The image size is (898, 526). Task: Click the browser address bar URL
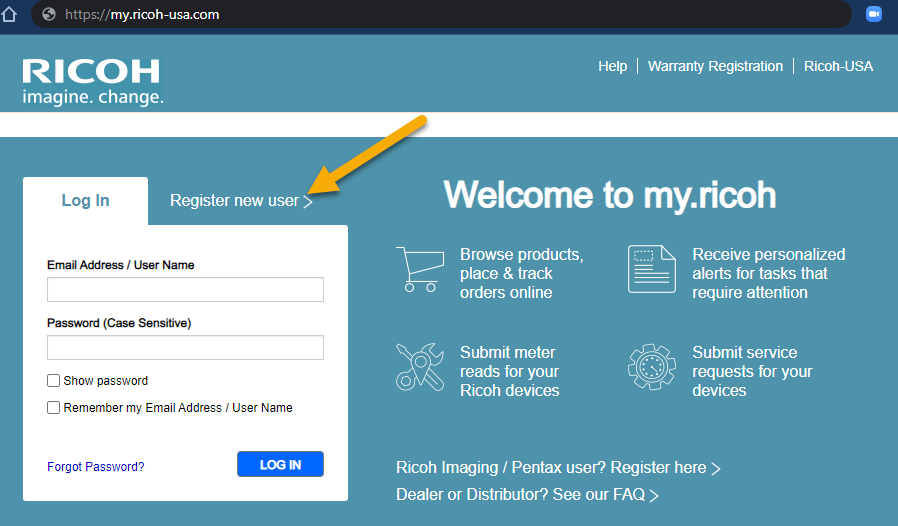point(142,14)
